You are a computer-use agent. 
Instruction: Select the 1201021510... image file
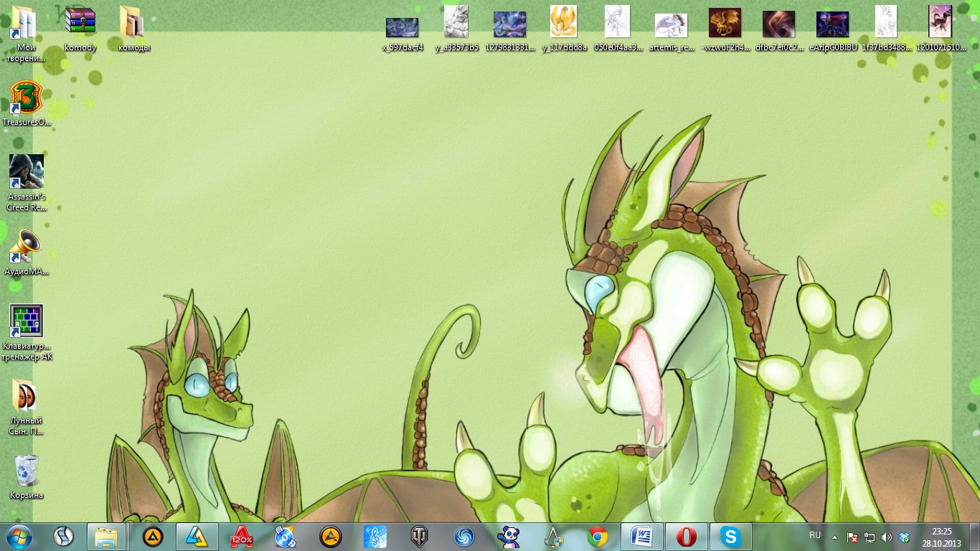940,29
